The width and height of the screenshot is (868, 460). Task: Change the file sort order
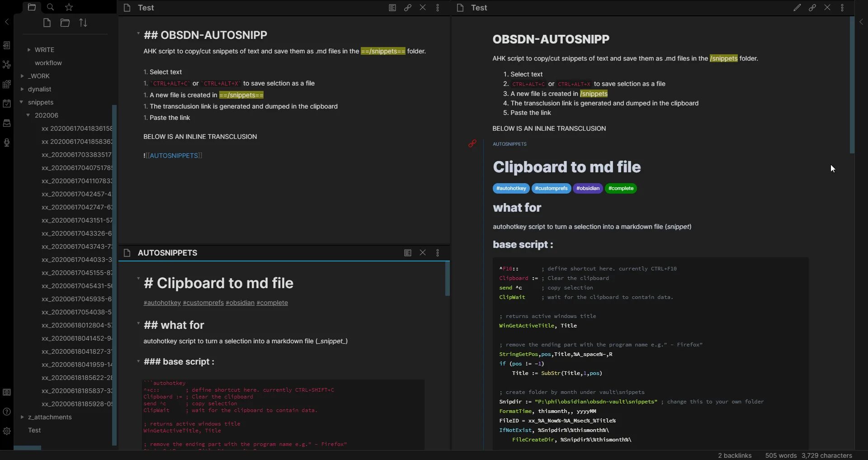[x=83, y=23]
